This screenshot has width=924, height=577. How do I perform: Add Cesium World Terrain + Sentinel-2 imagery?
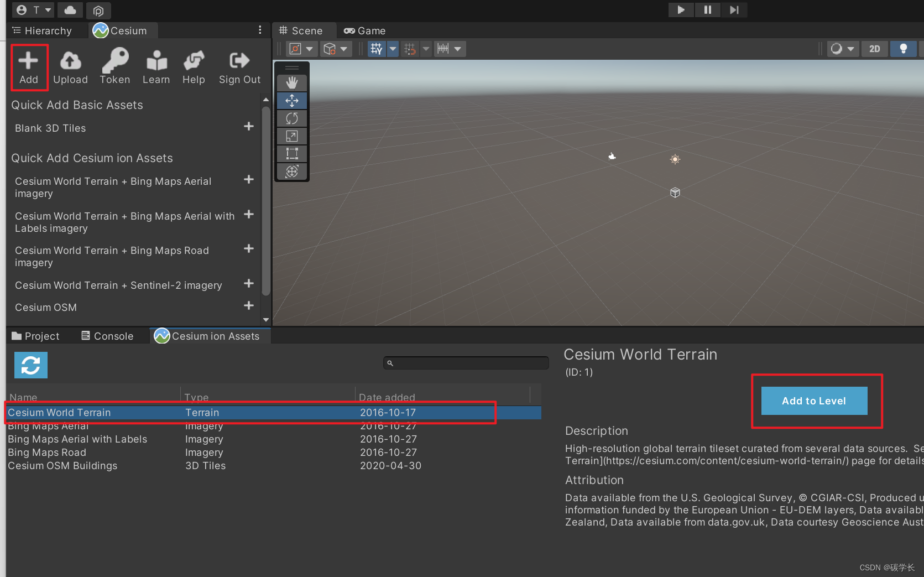[249, 284]
